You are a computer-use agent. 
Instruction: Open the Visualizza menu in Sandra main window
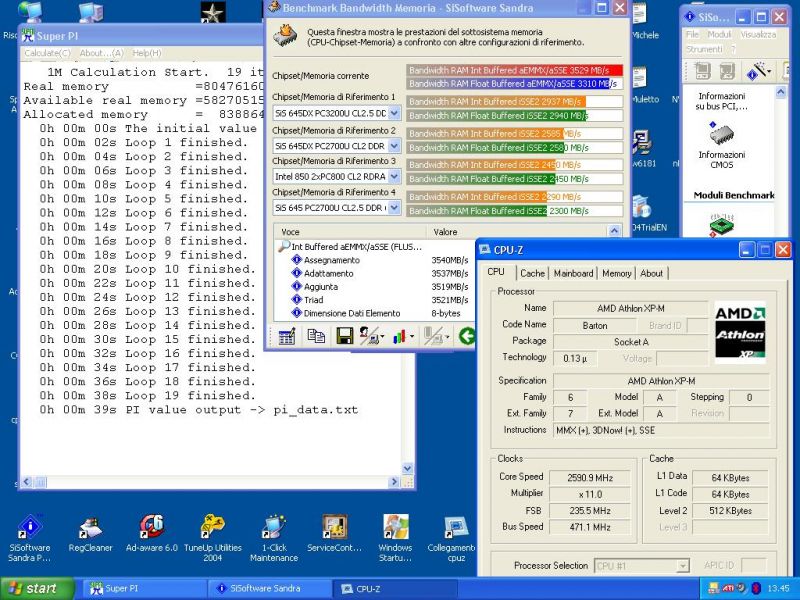click(758, 34)
